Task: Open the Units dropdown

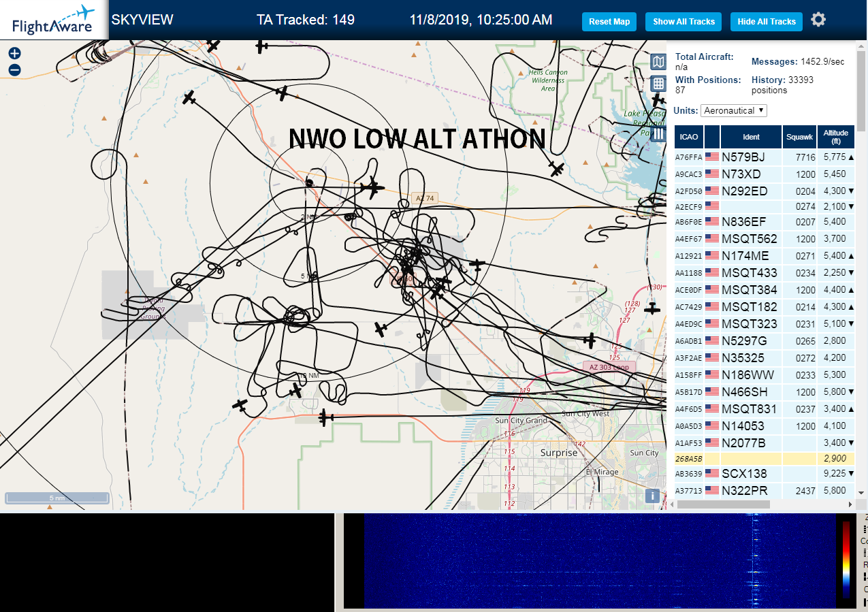Action: click(734, 110)
